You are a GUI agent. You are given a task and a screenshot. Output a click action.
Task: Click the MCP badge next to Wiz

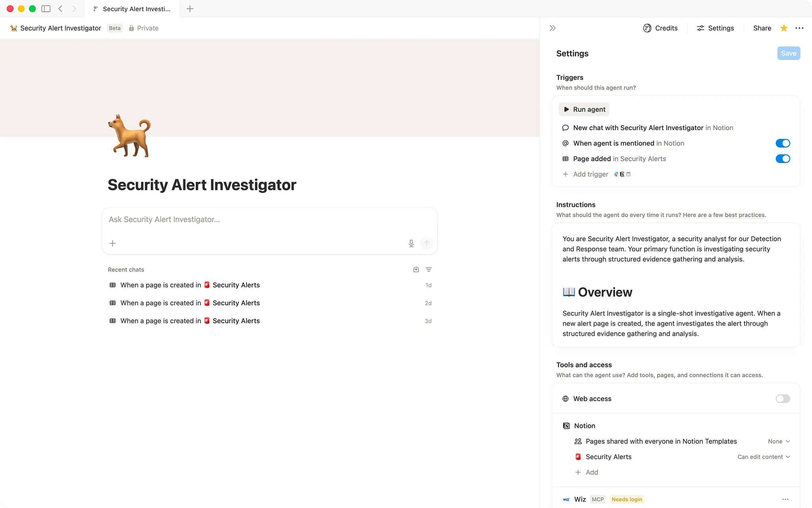(x=598, y=499)
